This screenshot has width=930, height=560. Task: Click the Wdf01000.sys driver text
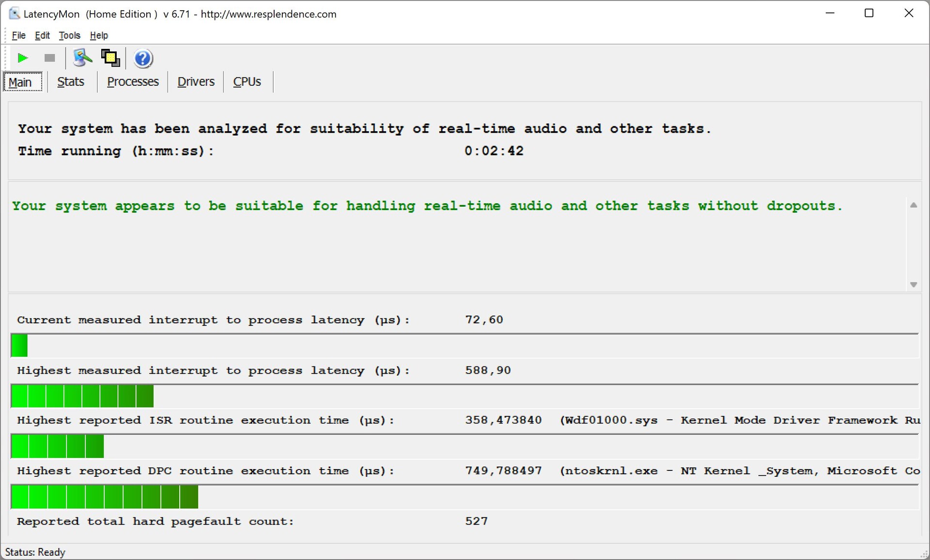(x=740, y=420)
